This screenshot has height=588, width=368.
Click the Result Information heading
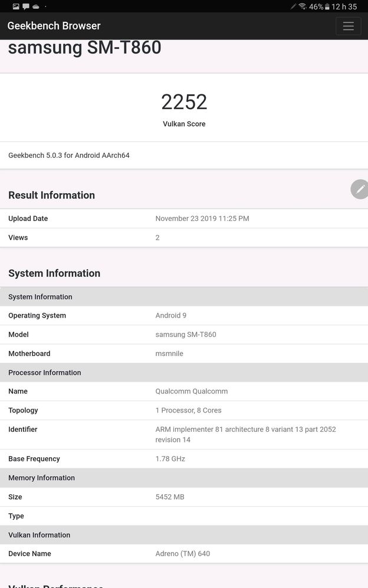tap(51, 195)
